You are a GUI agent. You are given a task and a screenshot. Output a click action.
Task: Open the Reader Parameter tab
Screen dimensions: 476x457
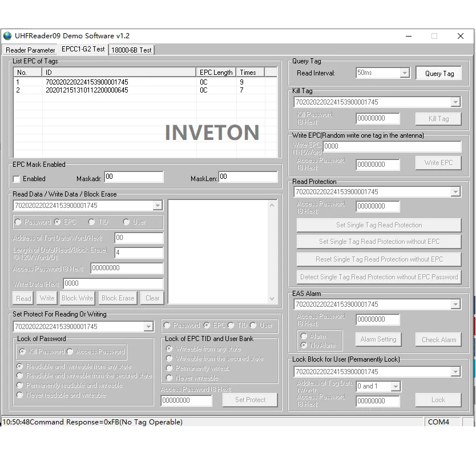coord(30,50)
